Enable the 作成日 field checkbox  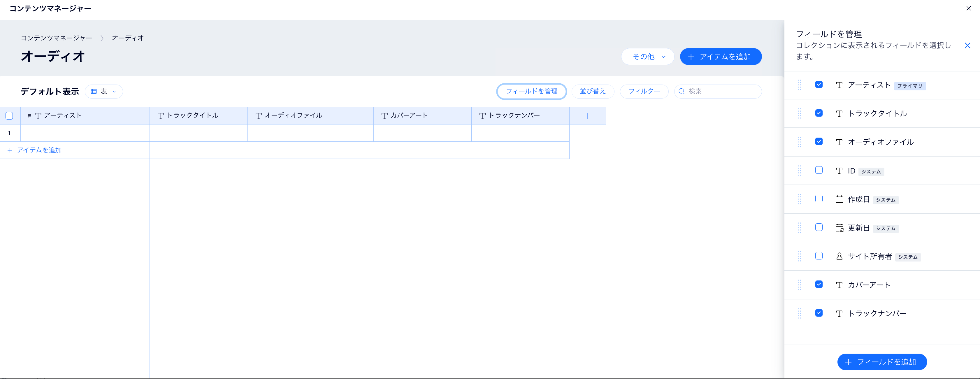pyautogui.click(x=819, y=199)
